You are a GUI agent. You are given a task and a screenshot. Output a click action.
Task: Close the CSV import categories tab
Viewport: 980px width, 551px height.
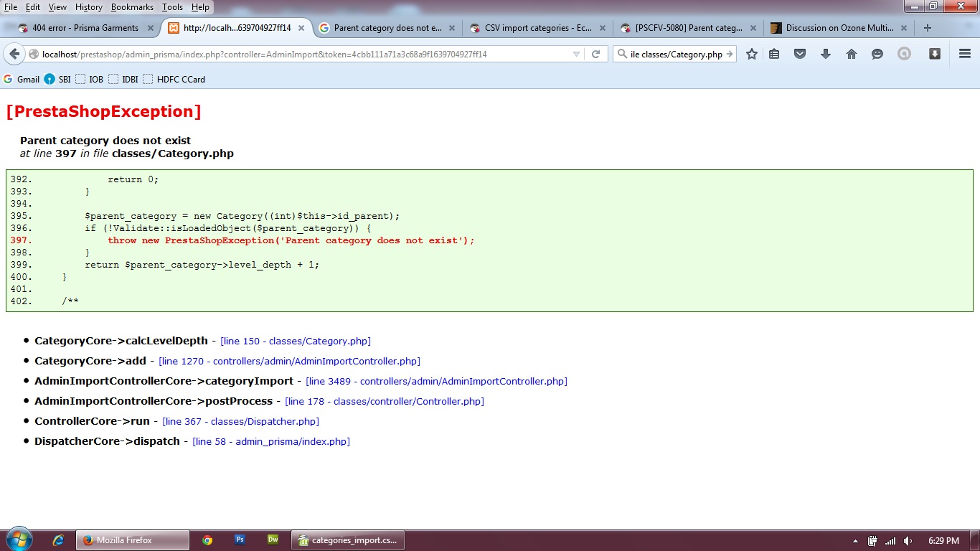603,28
